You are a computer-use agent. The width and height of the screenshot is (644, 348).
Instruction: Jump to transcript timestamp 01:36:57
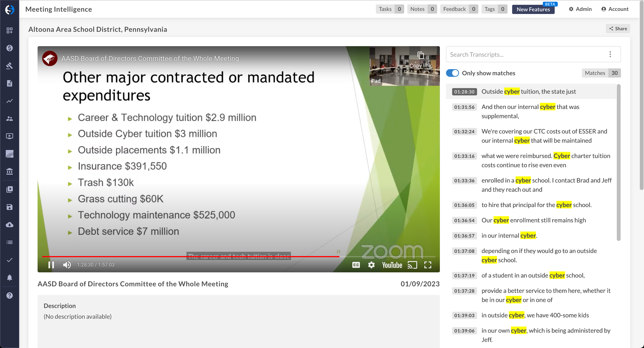click(x=464, y=236)
